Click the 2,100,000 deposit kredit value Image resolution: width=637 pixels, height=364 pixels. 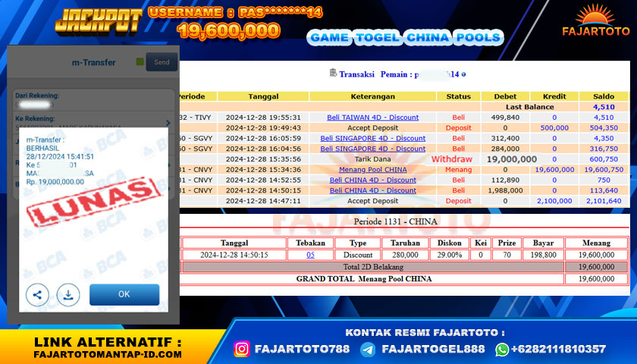554,201
